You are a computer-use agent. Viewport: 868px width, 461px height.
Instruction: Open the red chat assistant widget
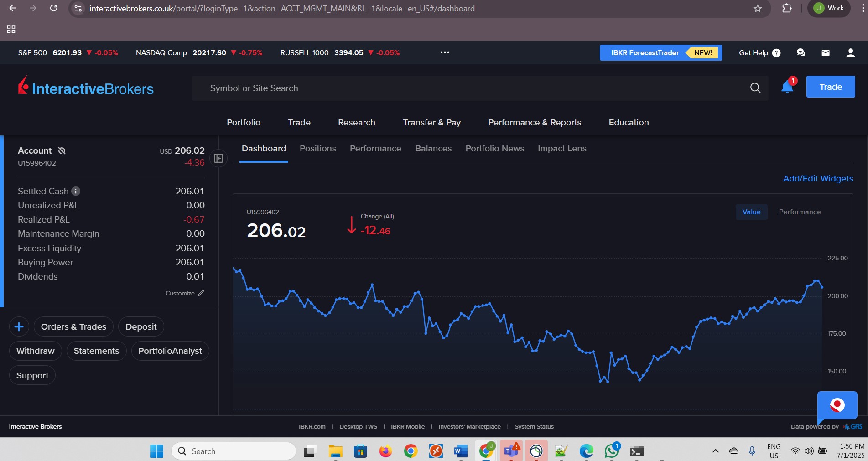pos(837,405)
